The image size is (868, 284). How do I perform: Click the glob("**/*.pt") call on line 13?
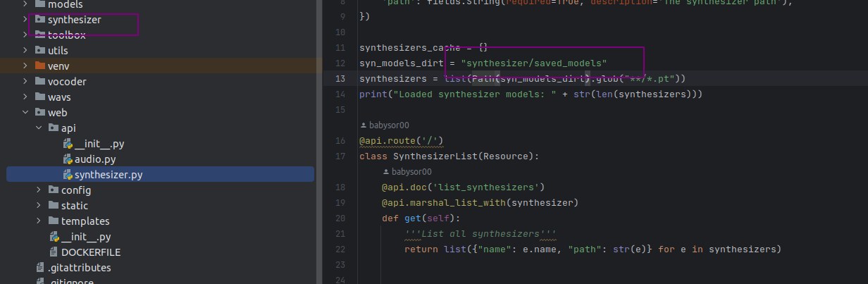(x=641, y=78)
